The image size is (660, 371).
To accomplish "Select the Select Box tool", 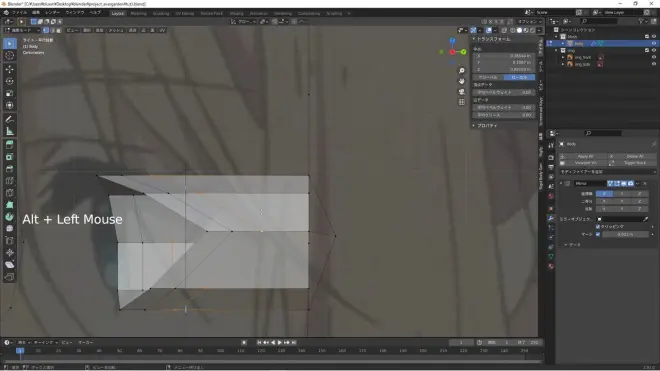I will coord(10,43).
